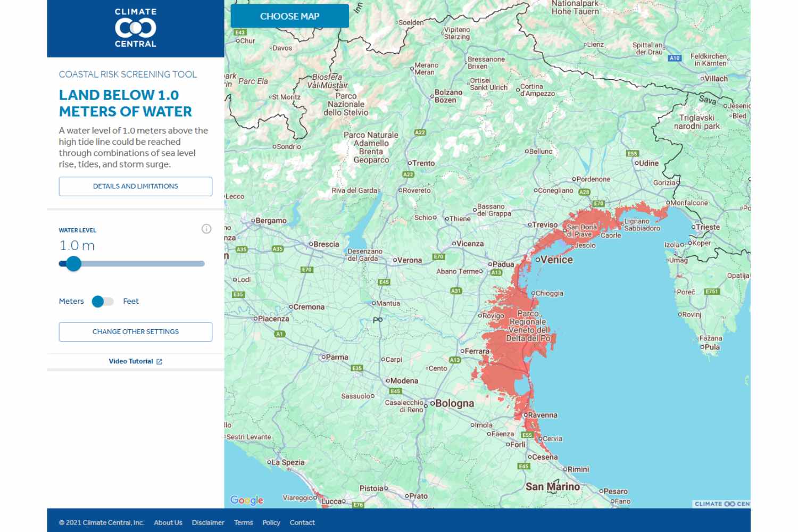Click the A22 route marker near Trento
Image resolution: width=798 pixels, height=532 pixels.
408,174
